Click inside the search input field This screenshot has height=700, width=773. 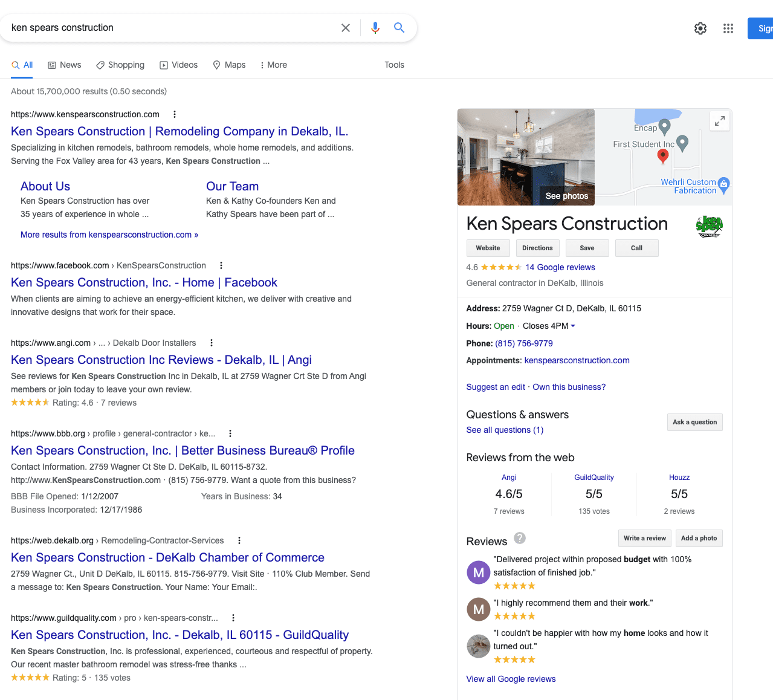(169, 28)
